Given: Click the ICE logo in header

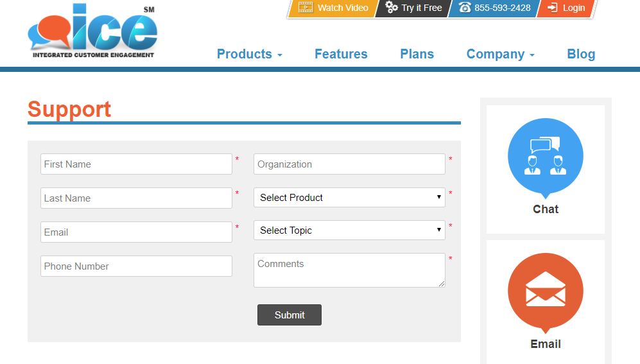Looking at the screenshot, I should (x=92, y=32).
